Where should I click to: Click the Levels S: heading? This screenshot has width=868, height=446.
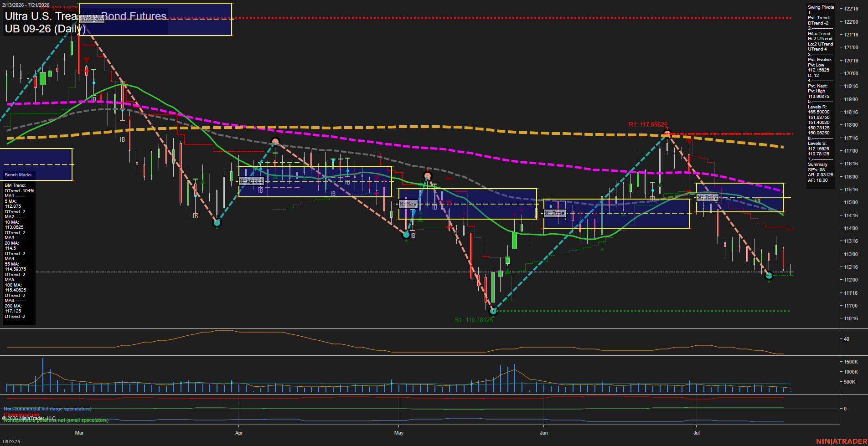[817, 144]
